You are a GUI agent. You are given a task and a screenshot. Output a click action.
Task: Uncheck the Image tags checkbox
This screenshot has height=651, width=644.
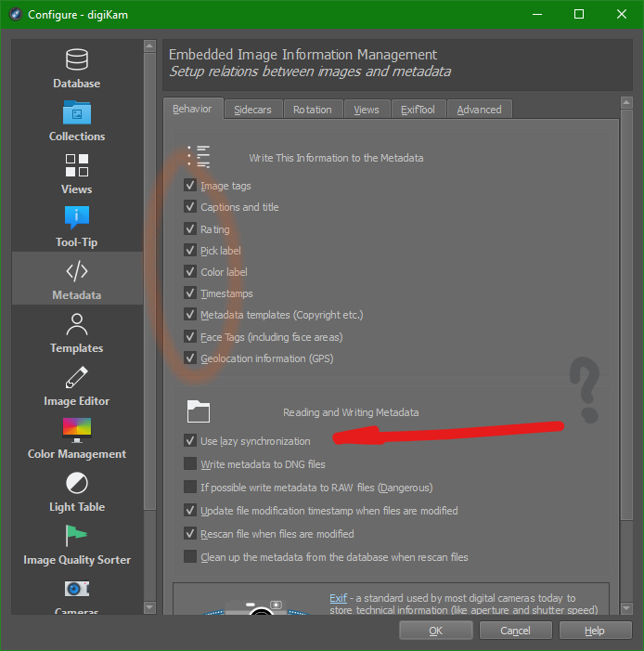[x=190, y=186]
